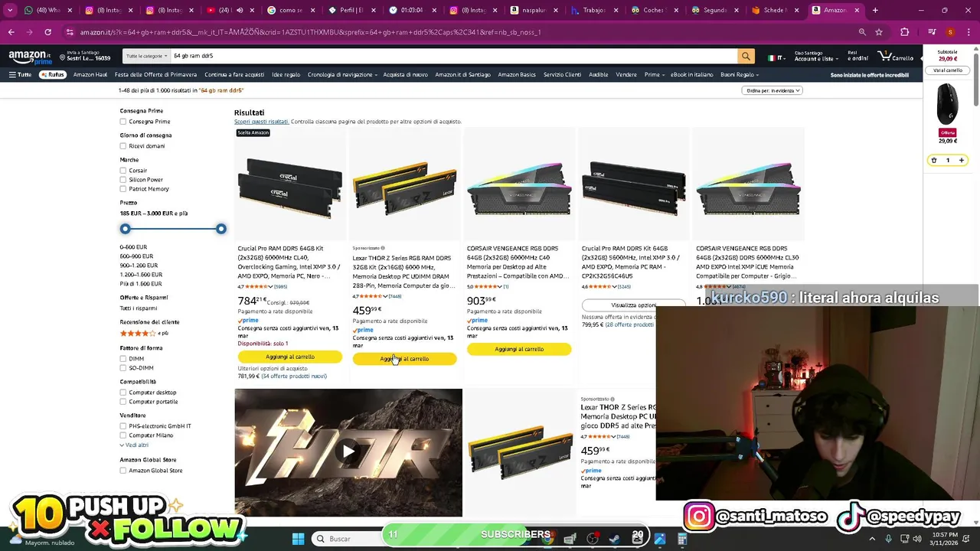
Task: Open the Carrello cart icon
Action: point(897,57)
